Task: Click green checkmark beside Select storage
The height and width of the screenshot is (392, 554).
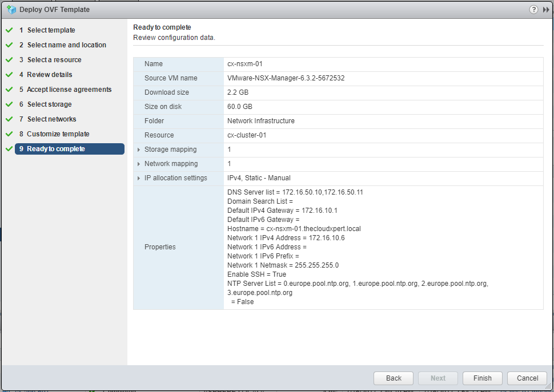Action: [x=9, y=104]
